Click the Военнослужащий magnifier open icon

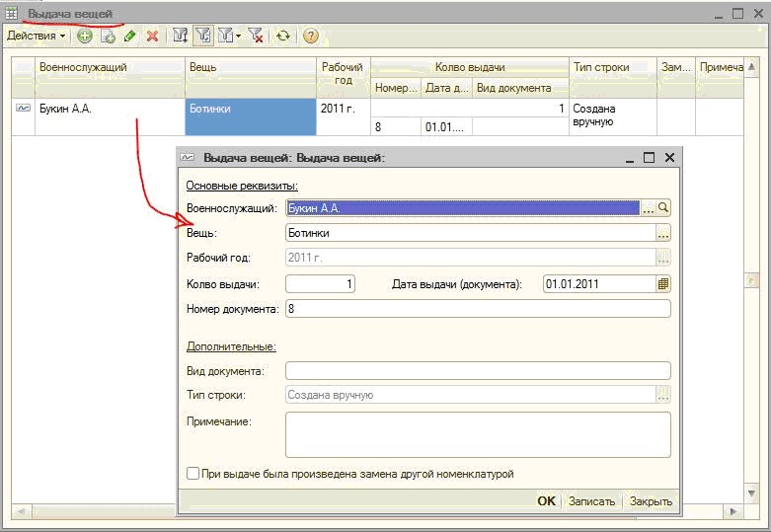[663, 207]
